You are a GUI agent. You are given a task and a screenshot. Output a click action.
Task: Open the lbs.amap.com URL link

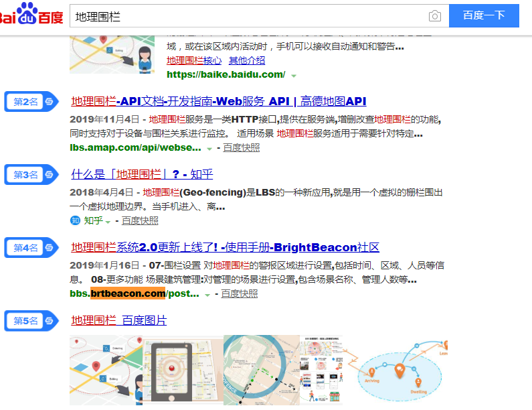point(135,147)
